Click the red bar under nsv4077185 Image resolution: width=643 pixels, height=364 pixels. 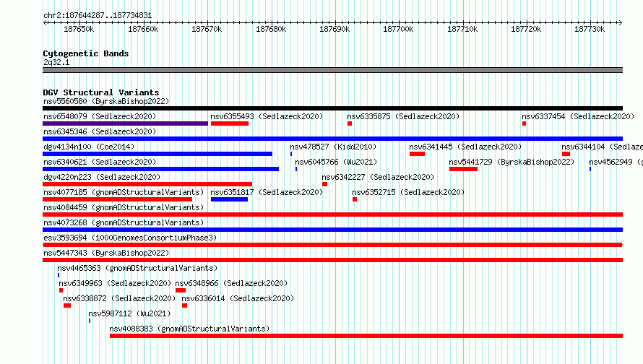(117, 199)
